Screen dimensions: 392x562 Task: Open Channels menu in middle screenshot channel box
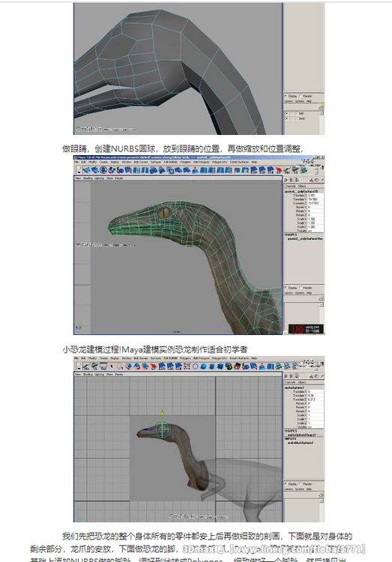pyautogui.click(x=290, y=186)
